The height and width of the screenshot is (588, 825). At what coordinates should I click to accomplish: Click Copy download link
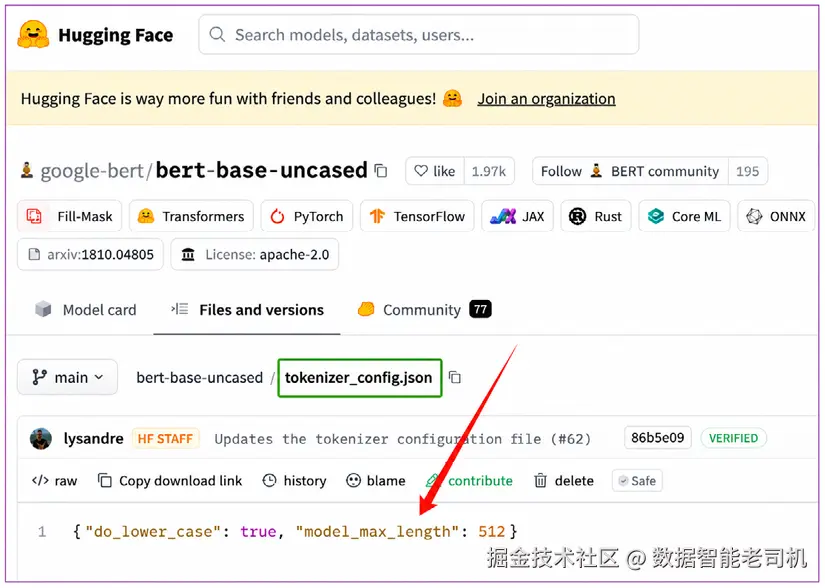(x=170, y=481)
